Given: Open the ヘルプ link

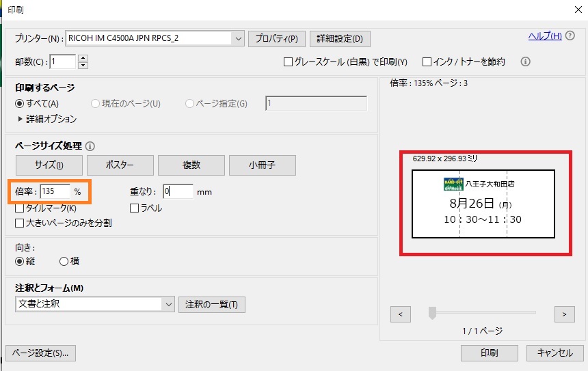Looking at the screenshot, I should 545,36.
